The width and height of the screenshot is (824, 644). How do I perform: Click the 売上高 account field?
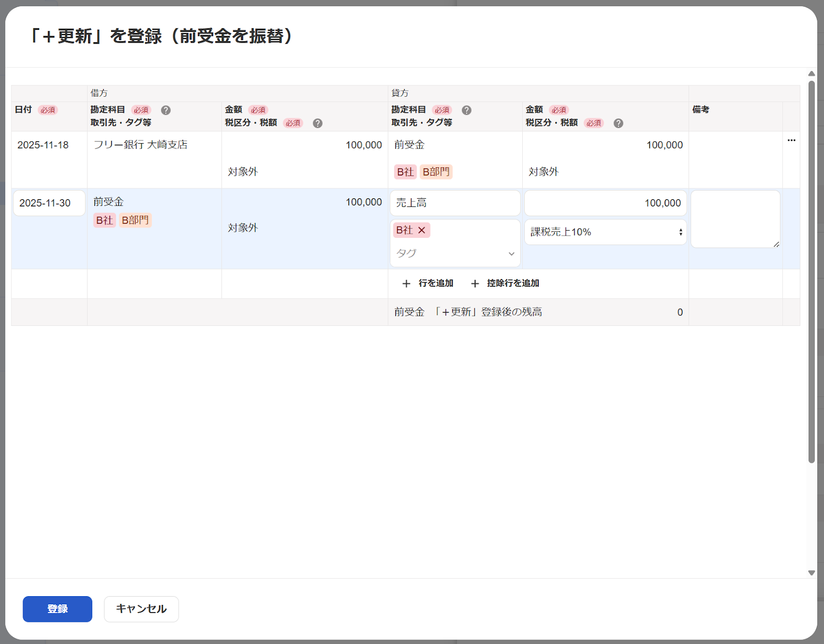[x=455, y=203]
